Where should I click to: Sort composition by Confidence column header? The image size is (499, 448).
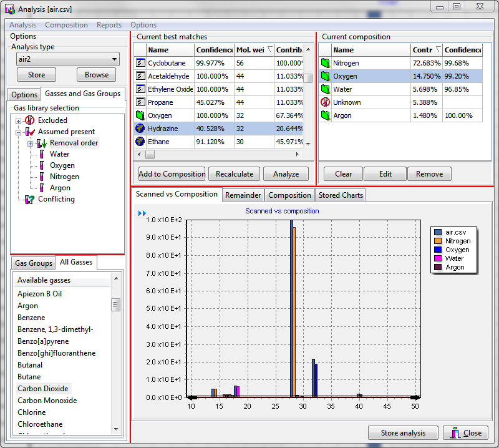tap(462, 50)
